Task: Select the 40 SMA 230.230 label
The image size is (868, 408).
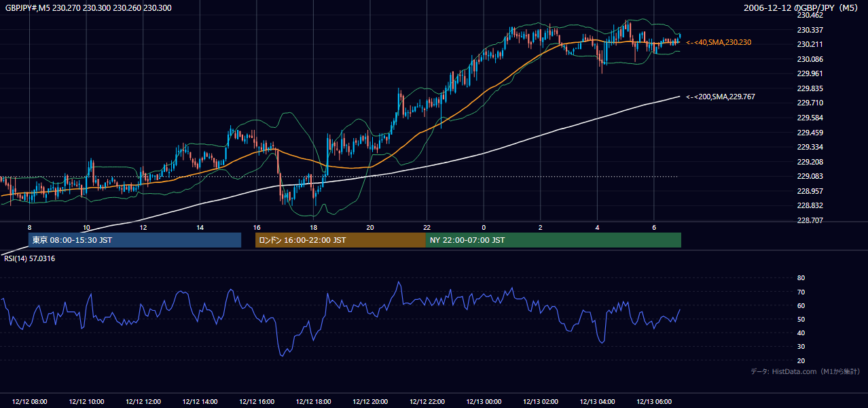Action: tap(719, 42)
